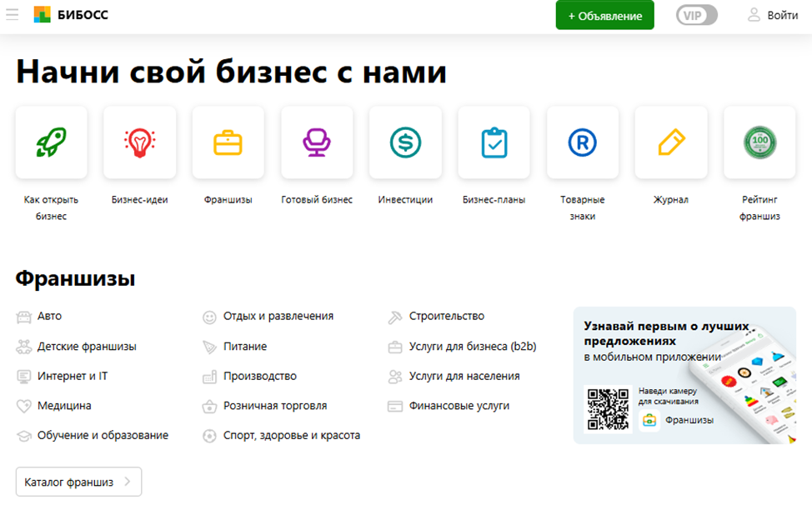The width and height of the screenshot is (812, 520).
Task: Click the clipboard icon for Бизнес-планы
Action: pyautogui.click(x=494, y=142)
